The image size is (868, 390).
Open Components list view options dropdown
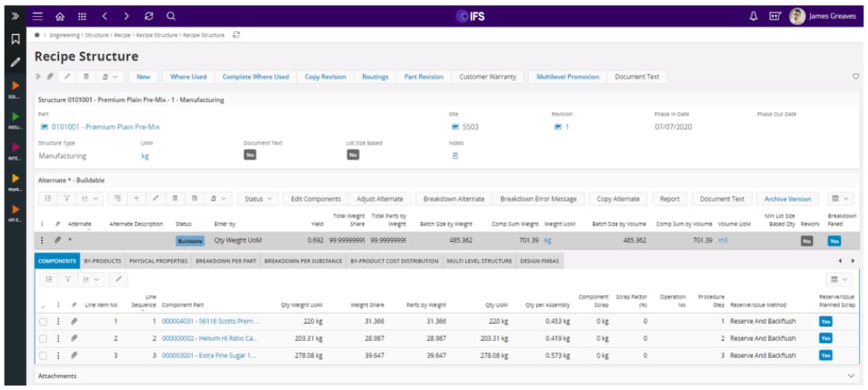[x=840, y=280]
